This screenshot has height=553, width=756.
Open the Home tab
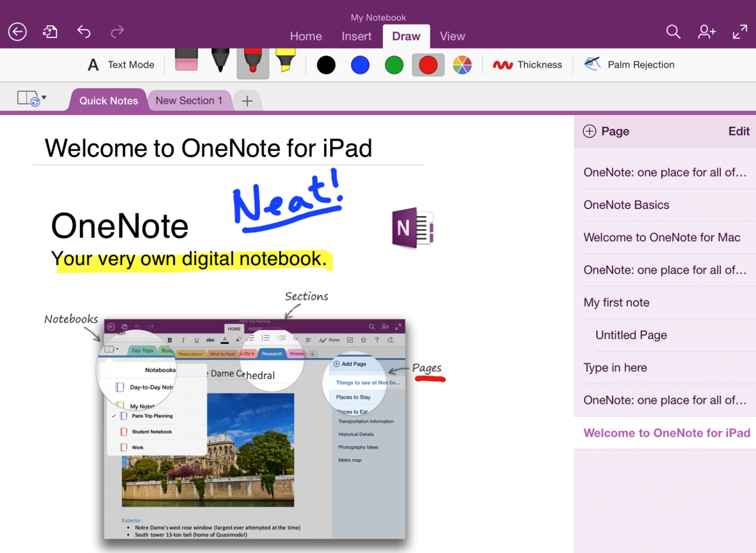pyautogui.click(x=306, y=36)
